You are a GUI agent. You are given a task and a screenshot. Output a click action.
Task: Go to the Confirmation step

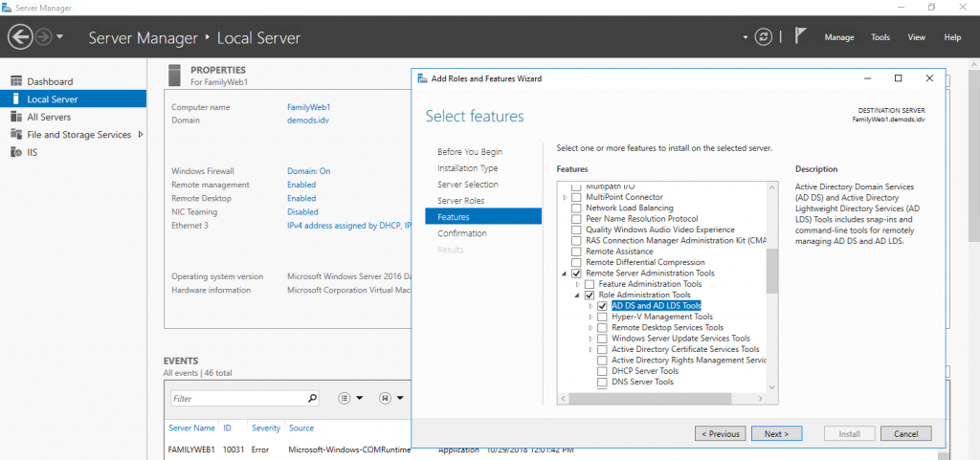coord(462,233)
